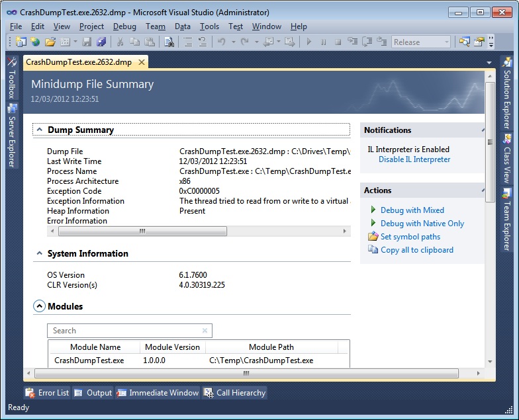Viewport: 519px width, 420px height.
Task: Click the Module Name column header
Action: (95, 347)
